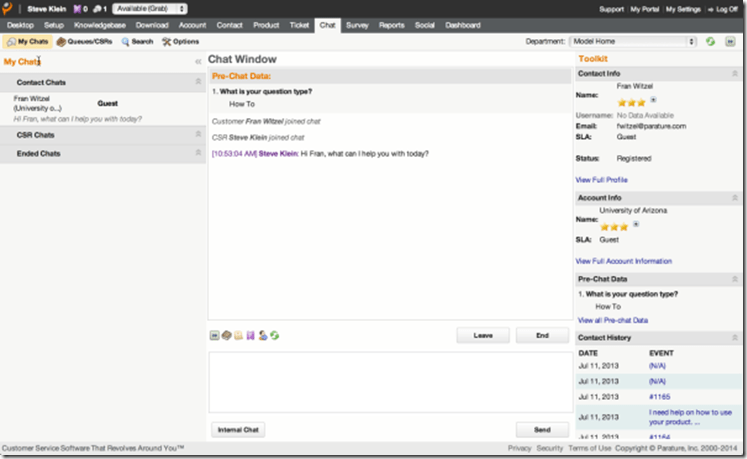
Task: Click the purple bookmark icon in chat toolbar
Action: 250,335
